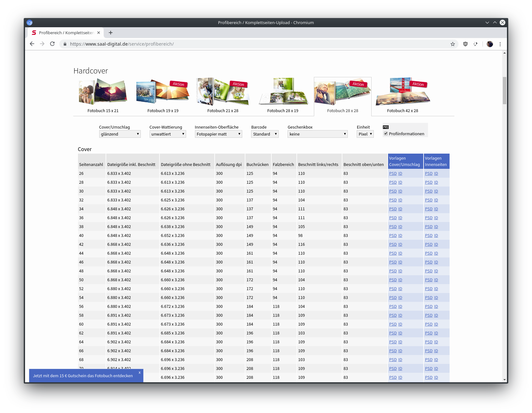Close the Profibereich browser tab
Viewport: 532px width, 413px height.
tap(99, 33)
